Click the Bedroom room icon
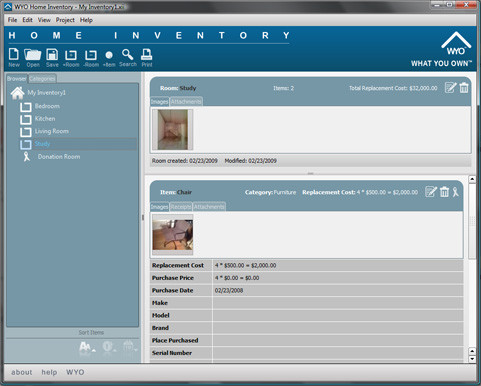The height and width of the screenshot is (386, 481). point(26,107)
